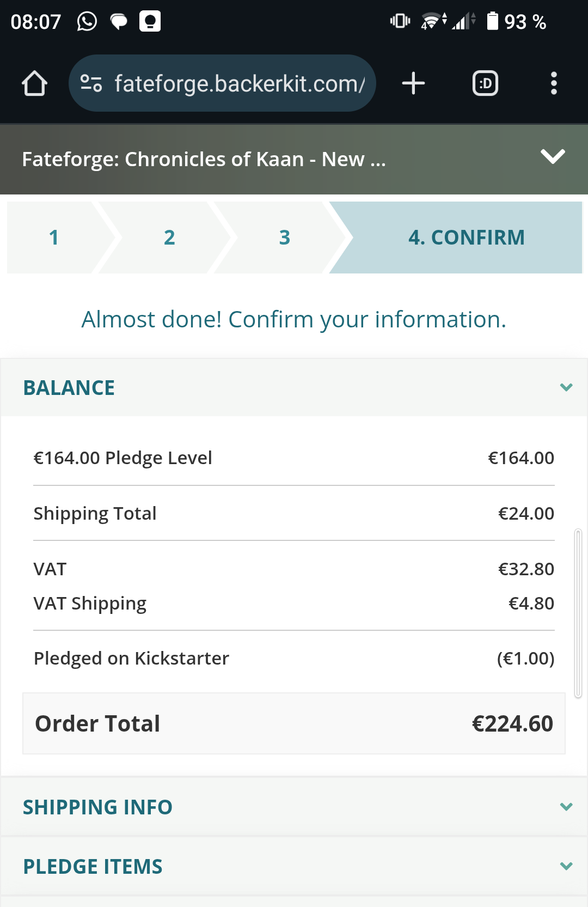This screenshot has height=907, width=588.
Task: Tap the chat bubble notification icon
Action: pos(119,22)
